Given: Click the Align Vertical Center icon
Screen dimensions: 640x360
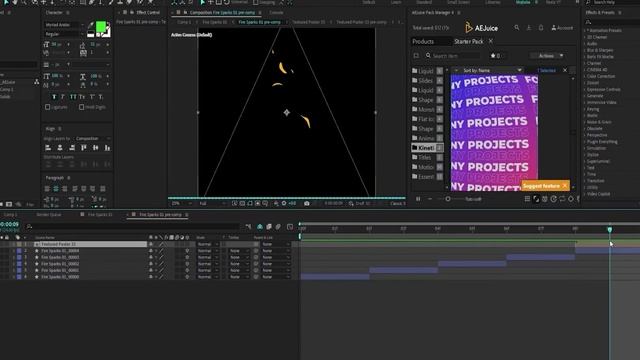Looking at the screenshot, I should coord(96,148).
